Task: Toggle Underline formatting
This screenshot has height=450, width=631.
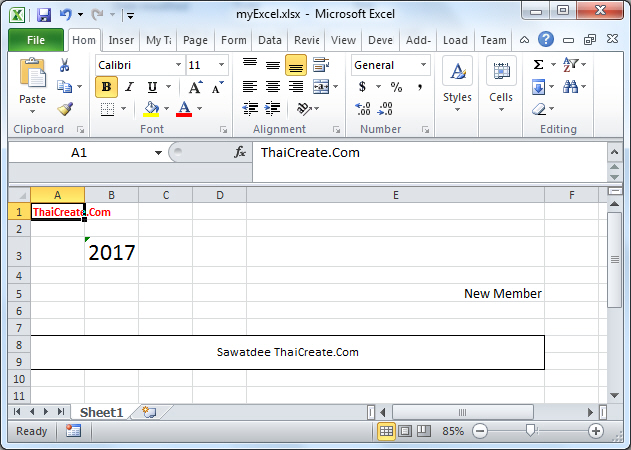Action: 152,87
